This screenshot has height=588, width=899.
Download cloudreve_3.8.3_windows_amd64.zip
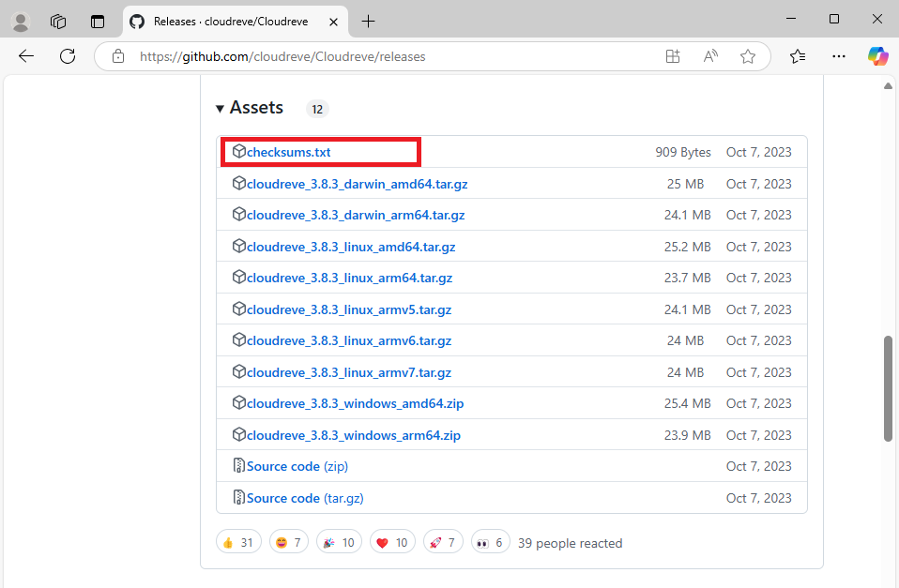tap(355, 403)
